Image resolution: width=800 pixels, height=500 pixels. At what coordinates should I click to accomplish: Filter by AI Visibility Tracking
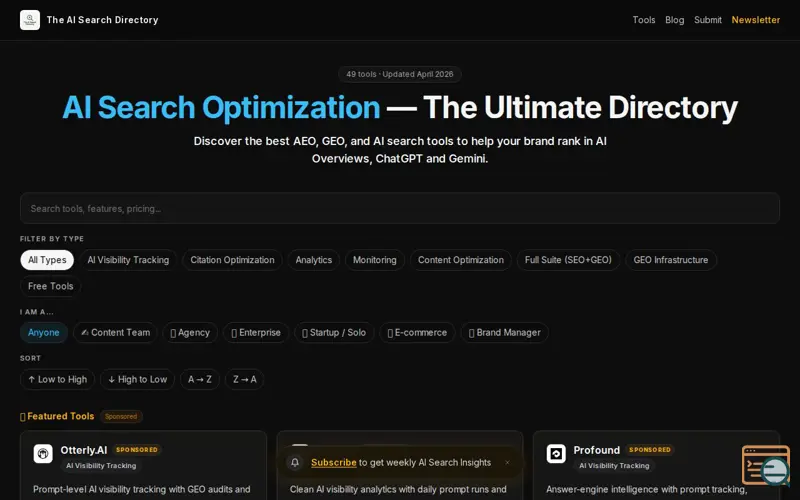(x=128, y=260)
